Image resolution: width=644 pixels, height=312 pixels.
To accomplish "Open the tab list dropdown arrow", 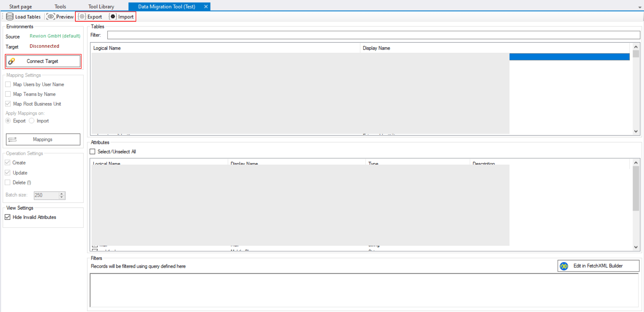I will (x=640, y=7).
